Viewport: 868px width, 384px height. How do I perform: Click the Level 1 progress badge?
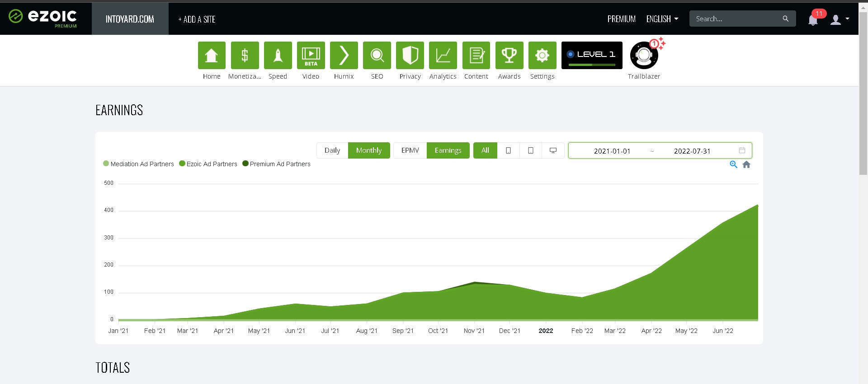(x=592, y=55)
